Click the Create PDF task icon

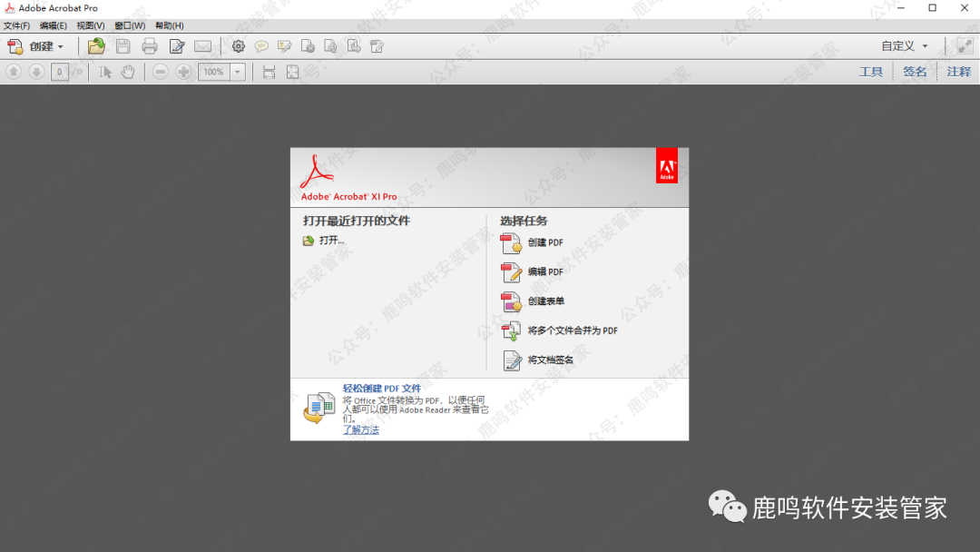tap(512, 242)
